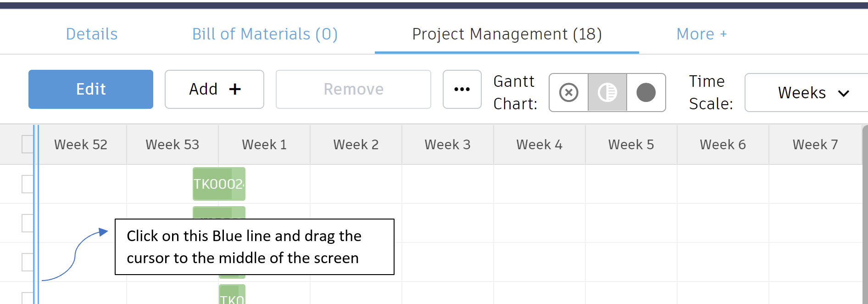
Task: Hide the Gantt chart via the X icon
Action: [568, 92]
